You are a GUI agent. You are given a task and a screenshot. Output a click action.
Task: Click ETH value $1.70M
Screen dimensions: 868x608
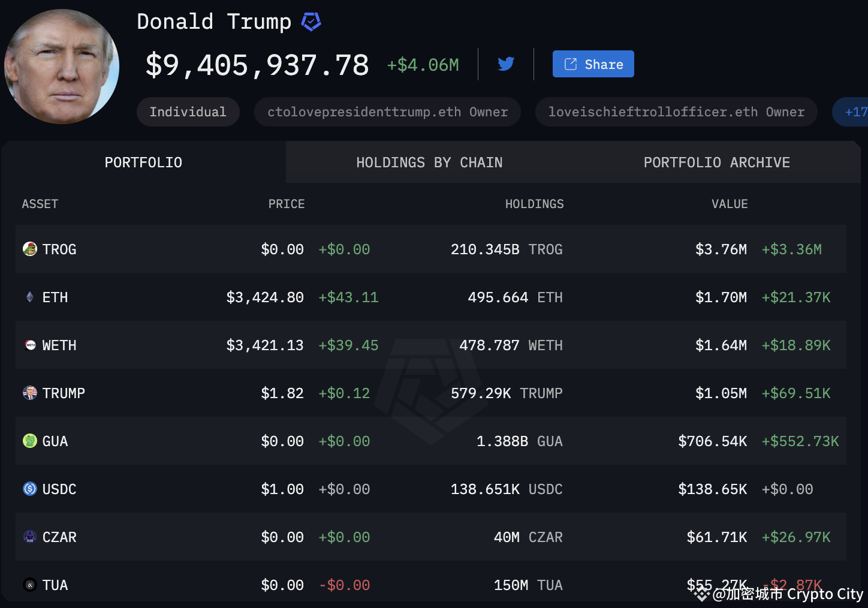721,297
